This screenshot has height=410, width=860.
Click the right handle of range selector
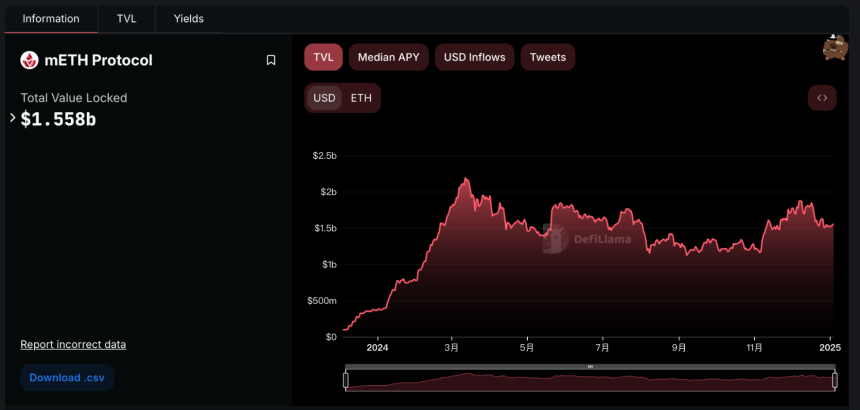[835, 380]
